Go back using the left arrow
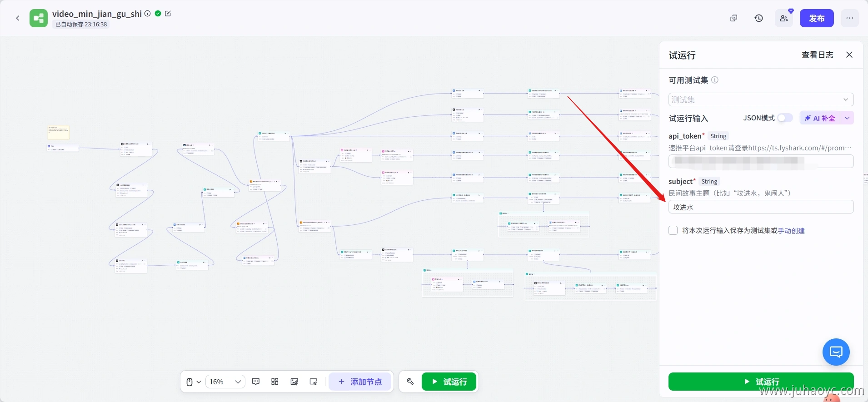The image size is (868, 402). 18,18
